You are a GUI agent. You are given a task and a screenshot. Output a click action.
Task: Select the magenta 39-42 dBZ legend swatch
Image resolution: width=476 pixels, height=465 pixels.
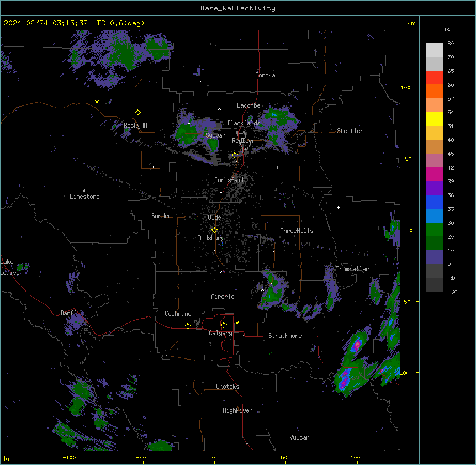pyautogui.click(x=434, y=174)
